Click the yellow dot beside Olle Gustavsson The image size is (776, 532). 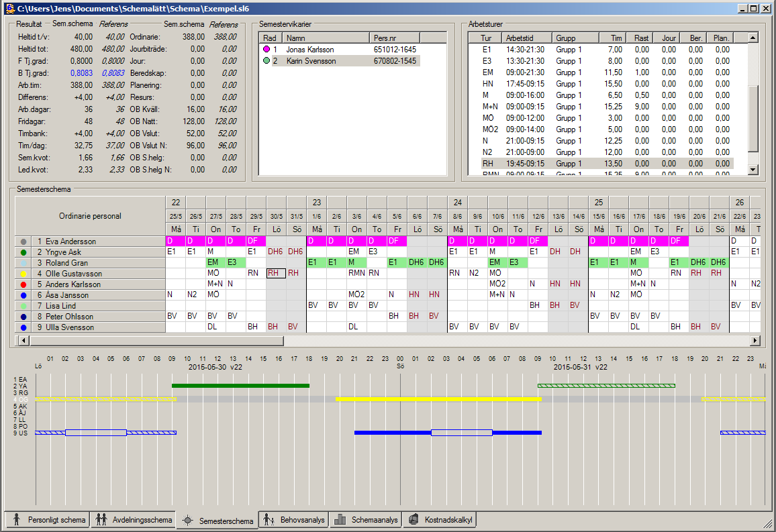point(23,274)
